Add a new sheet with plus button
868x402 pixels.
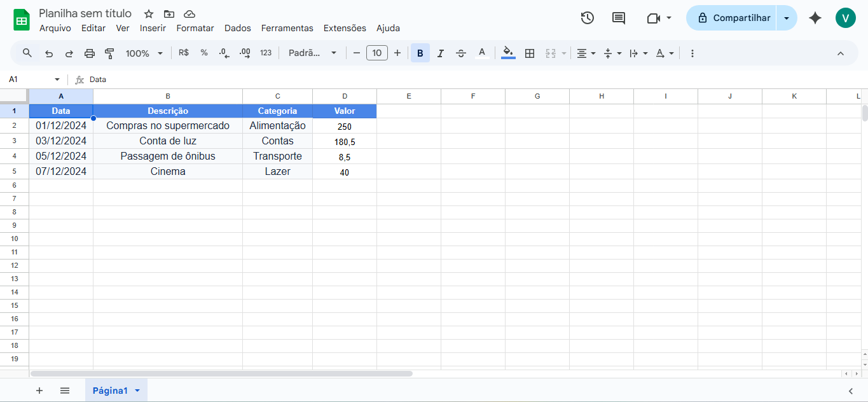[x=39, y=391]
